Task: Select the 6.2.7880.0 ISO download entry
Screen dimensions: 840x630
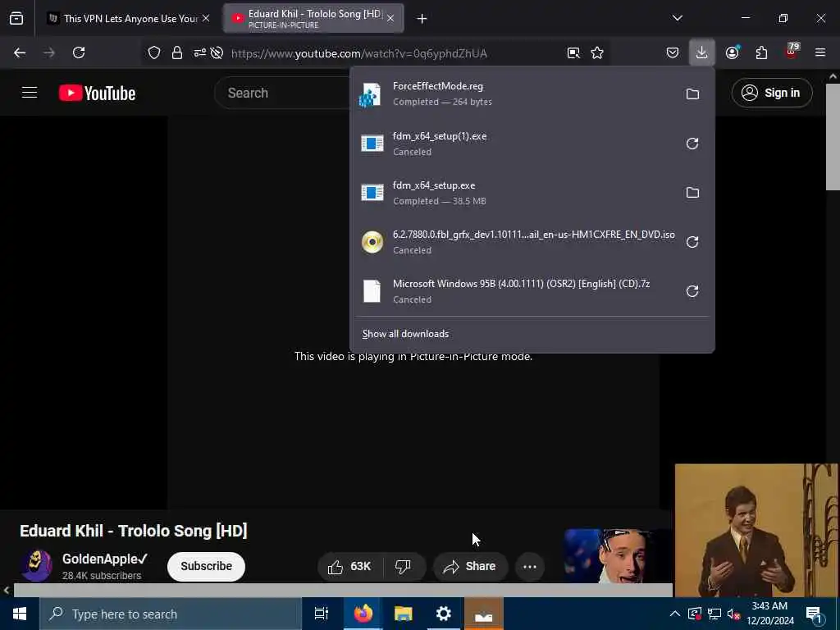Action: coord(517,242)
